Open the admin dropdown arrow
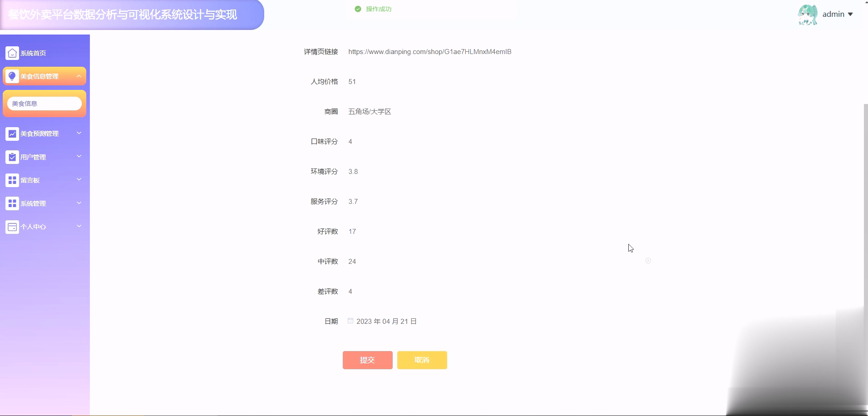The height and width of the screenshot is (416, 868). (850, 15)
